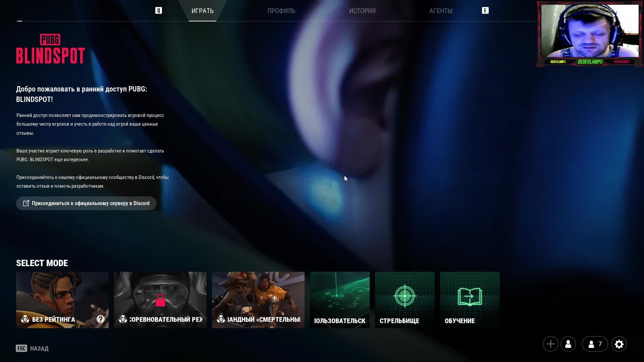This screenshot has width=644, height=362.
Task: Click the red lock icon
Action: pos(160,300)
